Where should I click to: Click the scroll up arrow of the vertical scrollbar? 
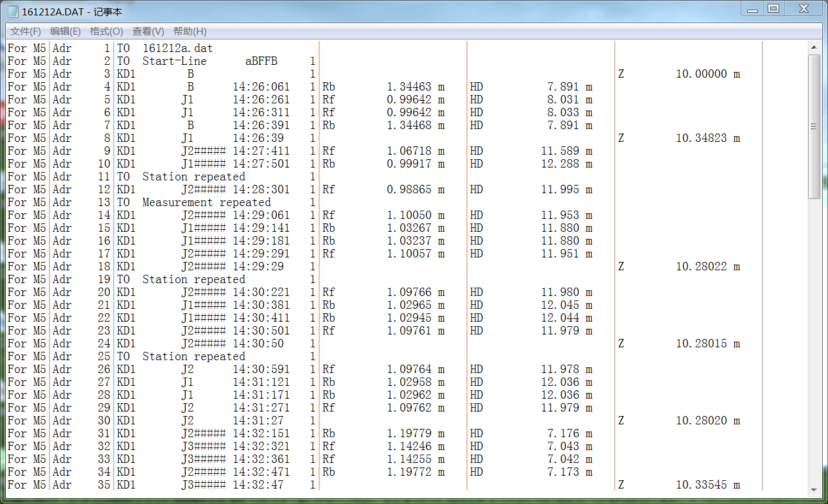coord(814,48)
